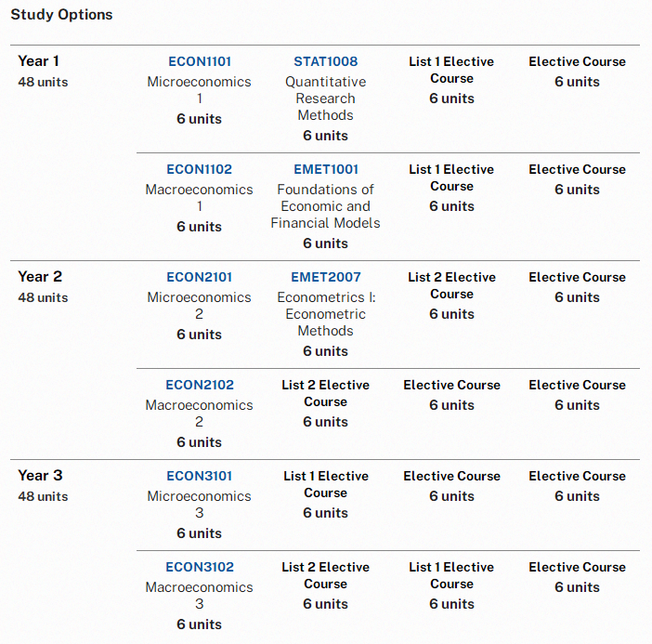Screen dimensions: 652x644
Task: Click the Study Options heading
Action: coord(61,15)
